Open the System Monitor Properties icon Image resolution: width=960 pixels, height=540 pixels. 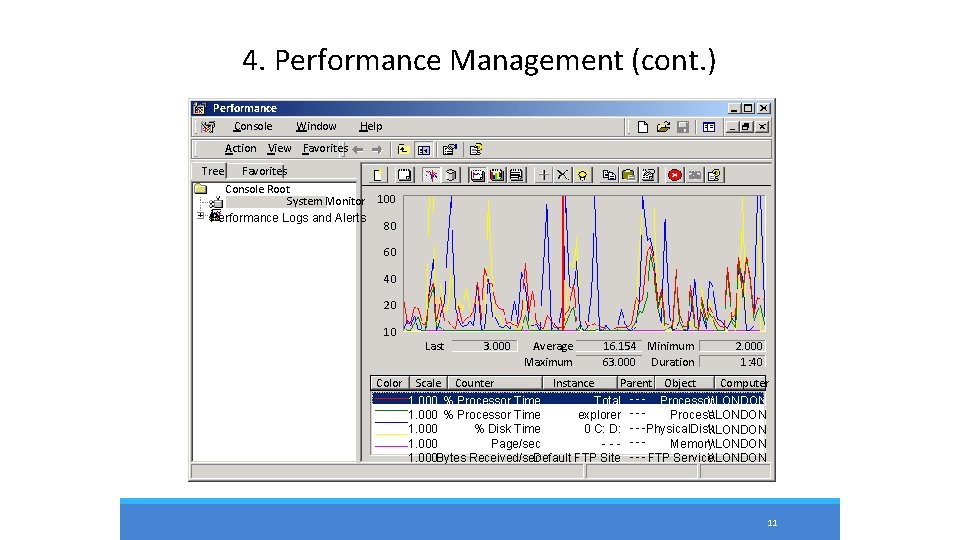[648, 175]
